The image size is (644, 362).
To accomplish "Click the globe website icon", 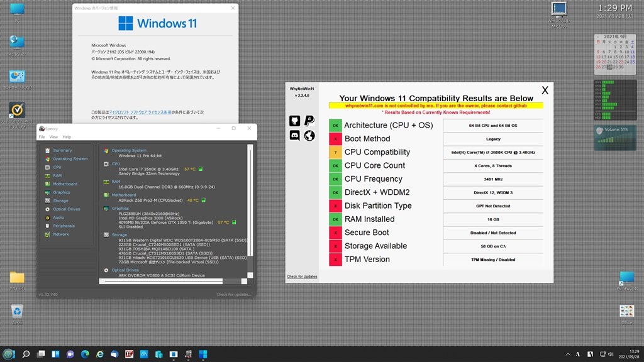I will [309, 136].
